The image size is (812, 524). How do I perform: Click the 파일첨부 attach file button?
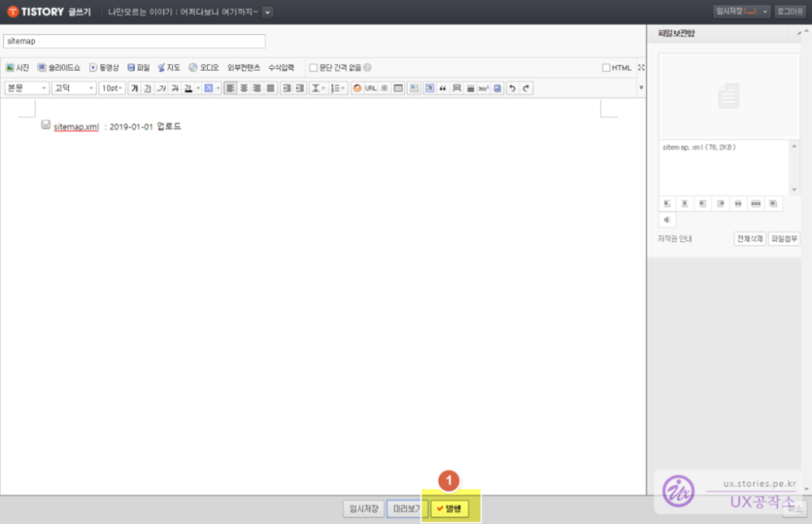[x=783, y=239]
